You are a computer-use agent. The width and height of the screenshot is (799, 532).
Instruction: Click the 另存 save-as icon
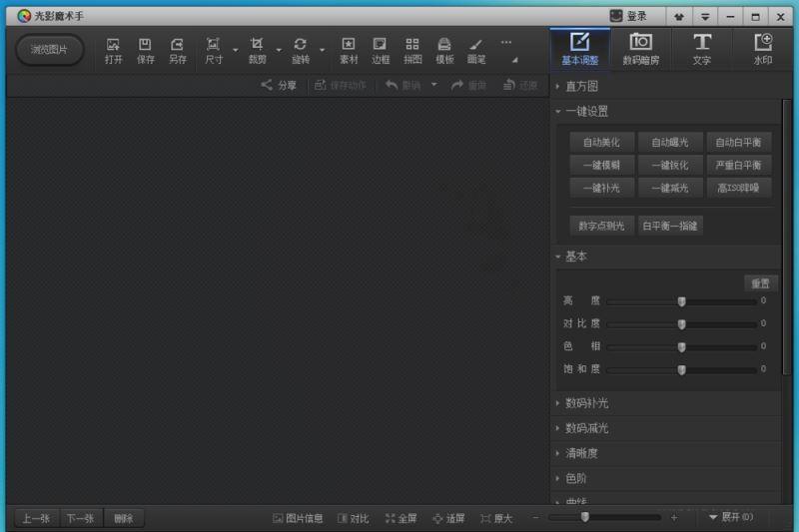[178, 50]
